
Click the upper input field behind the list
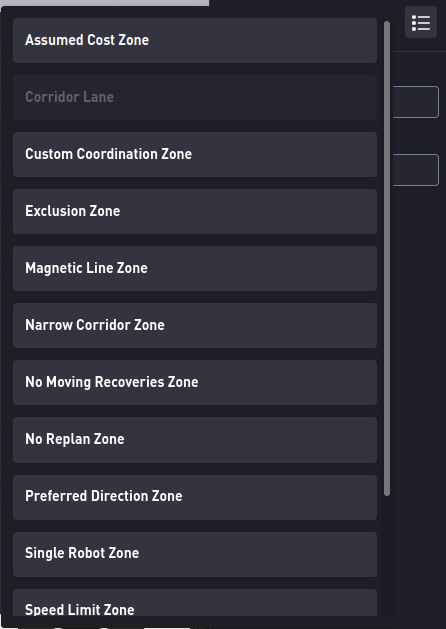pos(416,102)
